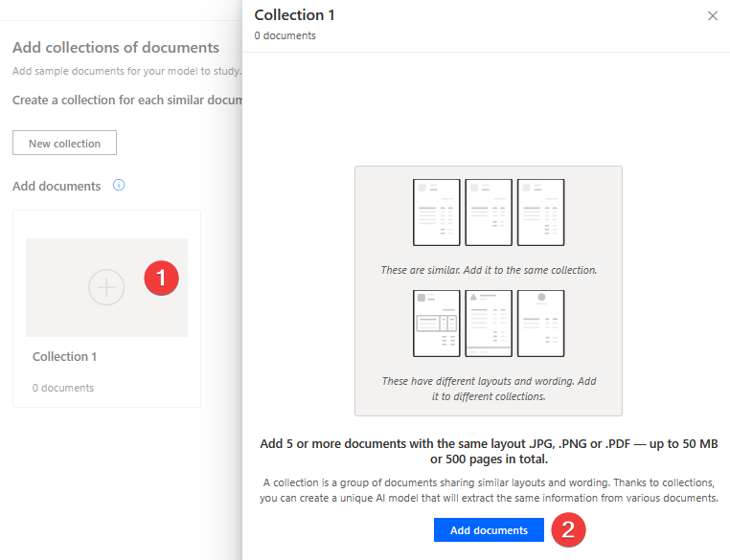This screenshot has width=730, height=560.
Task: Click the New collection button
Action: point(64,143)
